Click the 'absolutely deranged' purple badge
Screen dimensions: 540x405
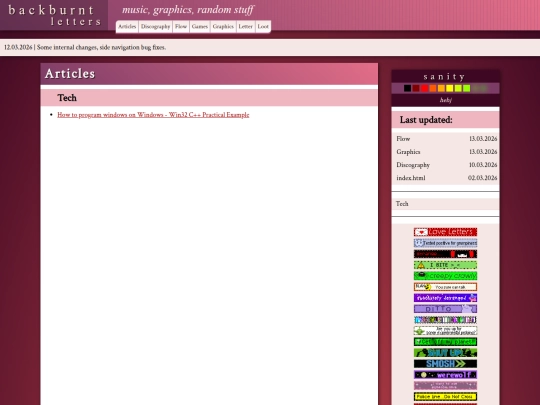[445, 298]
